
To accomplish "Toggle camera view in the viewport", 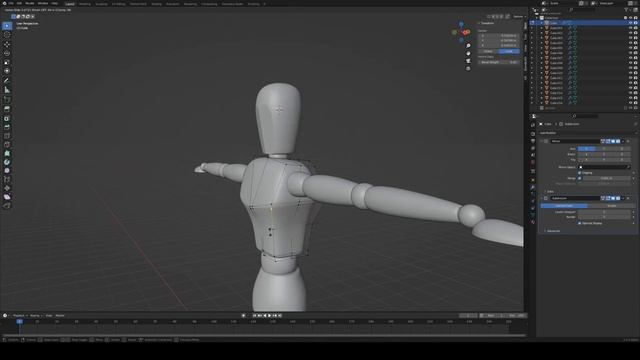I will 468,61.
